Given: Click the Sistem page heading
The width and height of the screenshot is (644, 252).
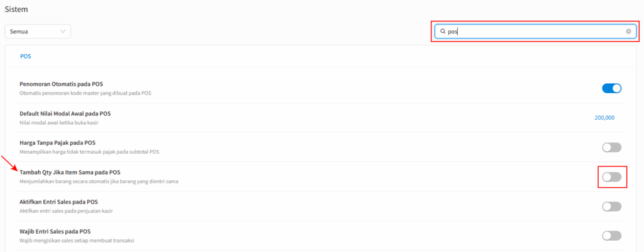Looking at the screenshot, I should (13, 9).
